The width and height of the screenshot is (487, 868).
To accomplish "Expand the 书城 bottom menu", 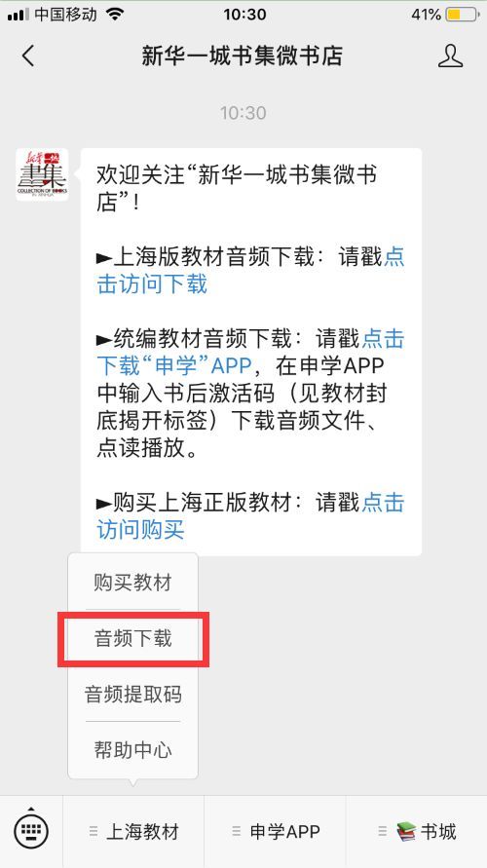I will click(x=417, y=831).
